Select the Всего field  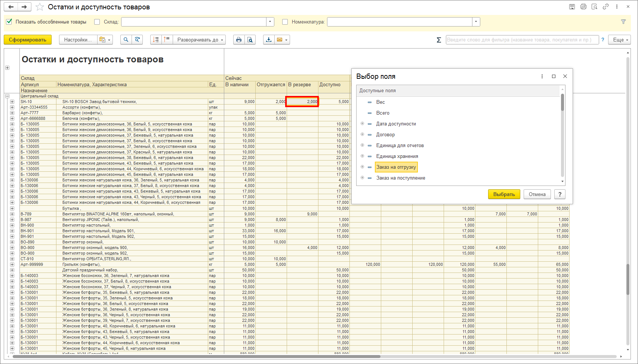click(x=383, y=113)
